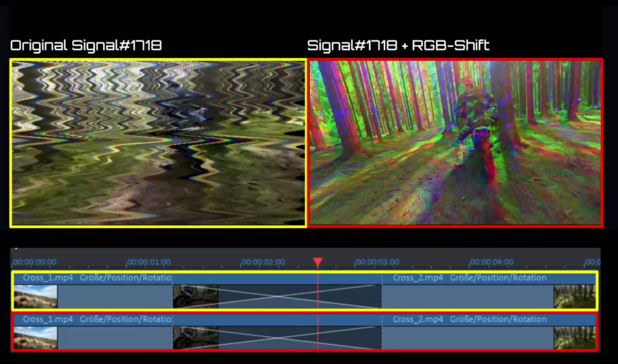The width and height of the screenshot is (618, 364).
Task: Click the forest end thumbnail in the upper track
Action: click(x=575, y=296)
